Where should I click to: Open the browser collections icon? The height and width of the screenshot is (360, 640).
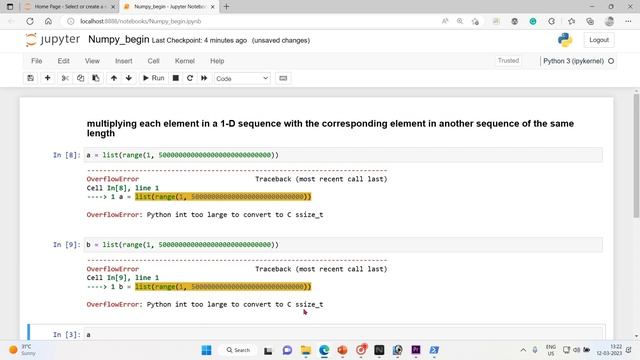click(x=590, y=21)
